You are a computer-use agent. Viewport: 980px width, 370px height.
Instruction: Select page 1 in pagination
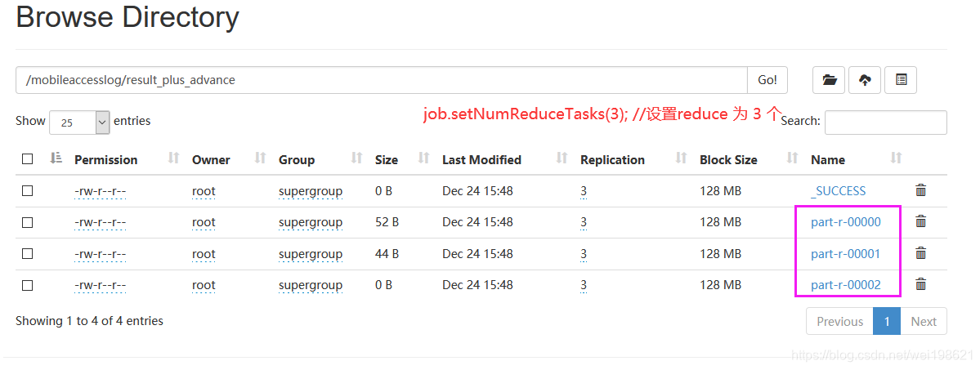click(887, 321)
